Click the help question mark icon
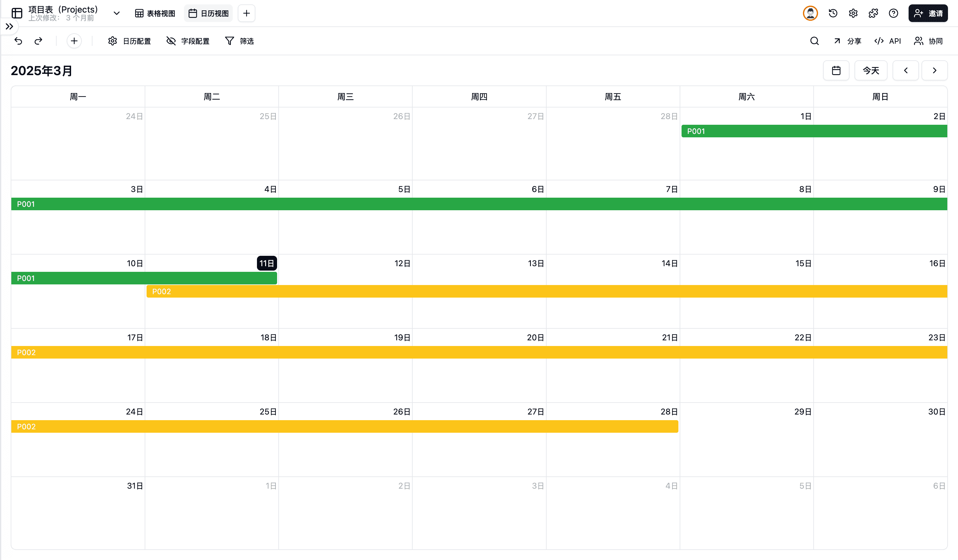The width and height of the screenshot is (958, 560). coord(894,13)
